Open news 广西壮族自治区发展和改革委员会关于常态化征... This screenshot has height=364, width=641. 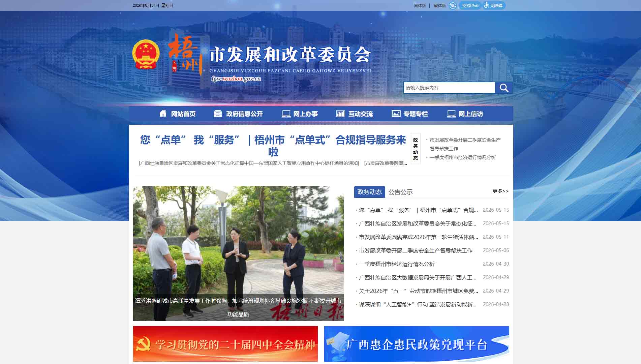[x=418, y=223]
